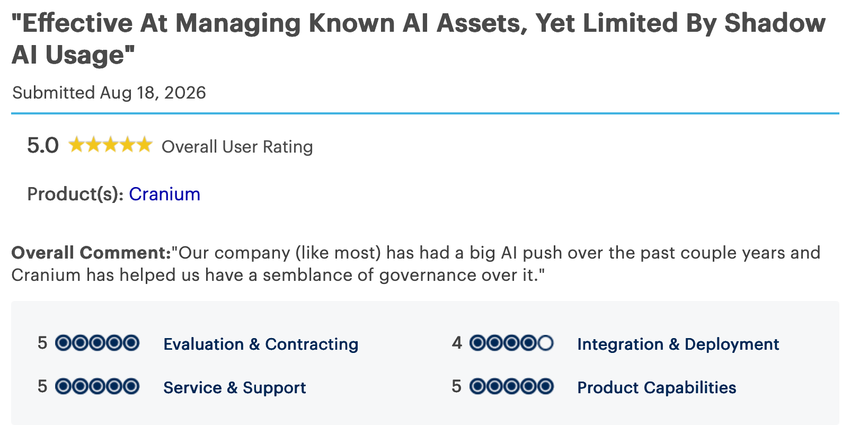The height and width of the screenshot is (425, 868).
Task: Click the first gold star in overall rating
Action: click(76, 145)
